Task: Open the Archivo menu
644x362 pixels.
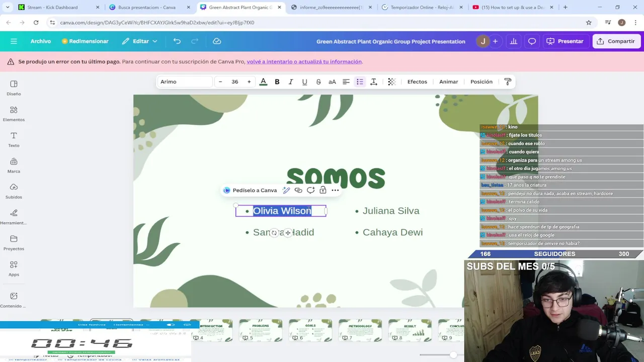Action: (41, 41)
